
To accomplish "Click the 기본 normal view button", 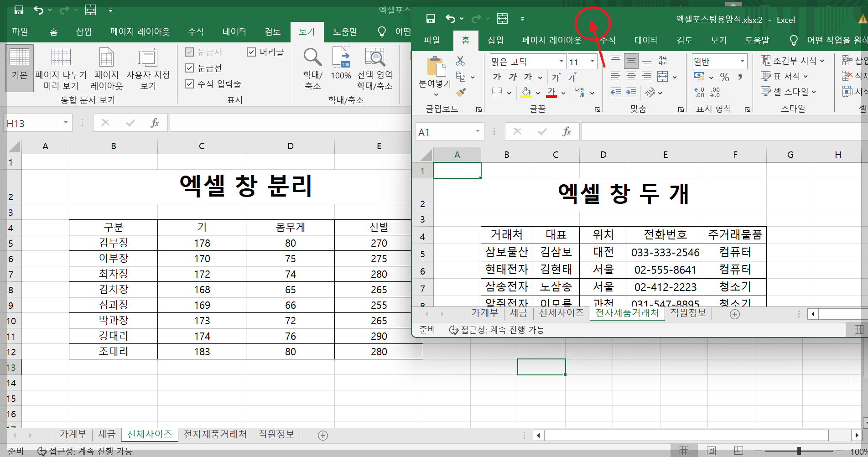I will tap(19, 68).
